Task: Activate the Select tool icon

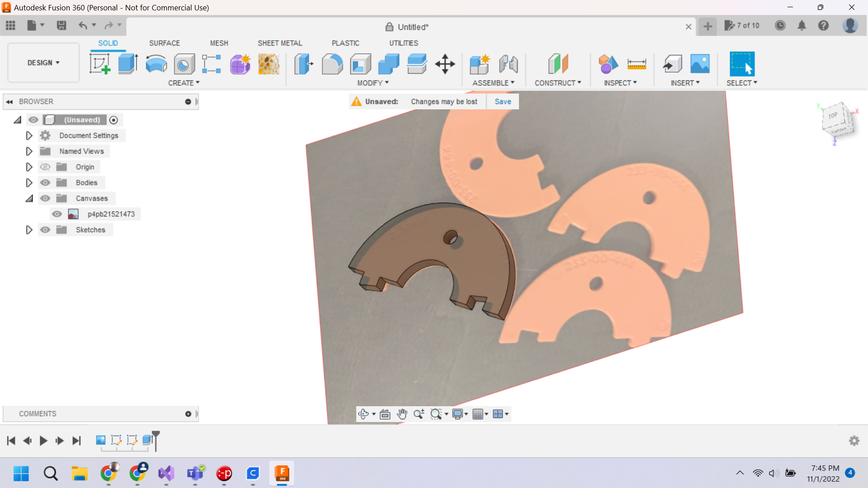Action: (742, 64)
